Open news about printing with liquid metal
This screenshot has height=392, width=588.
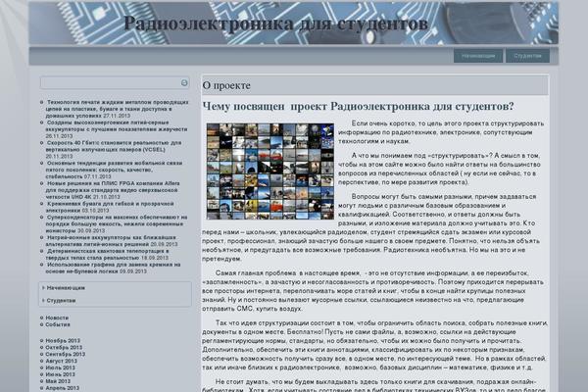coord(117,109)
